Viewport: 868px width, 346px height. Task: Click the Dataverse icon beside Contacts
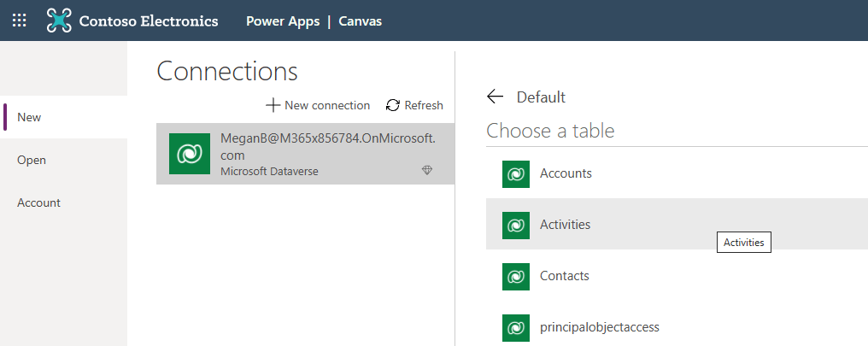click(x=516, y=276)
